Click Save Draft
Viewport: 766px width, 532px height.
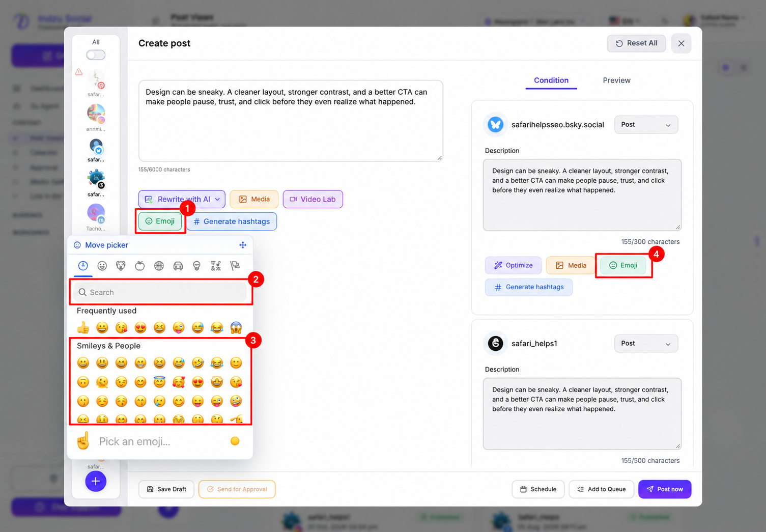166,489
